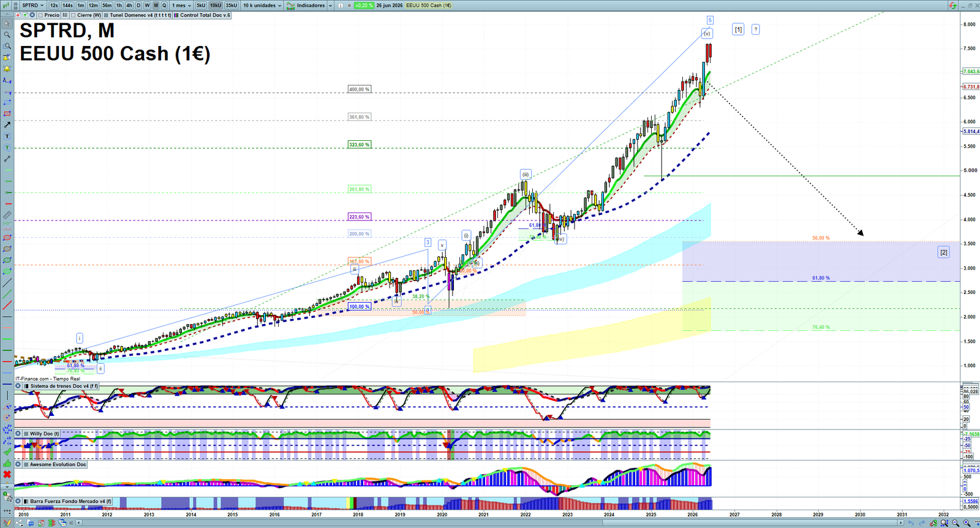Select the magnifier zoom tool in left toolbar

pyautogui.click(x=7, y=34)
